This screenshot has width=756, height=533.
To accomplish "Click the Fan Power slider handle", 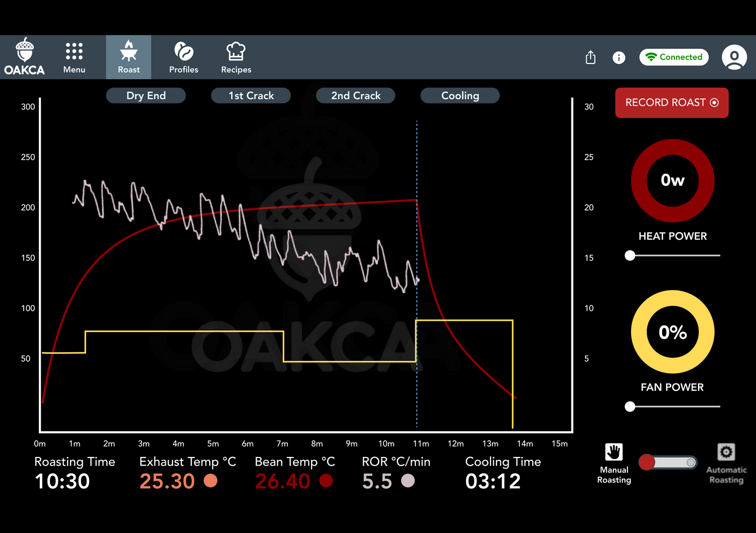I will pos(630,407).
